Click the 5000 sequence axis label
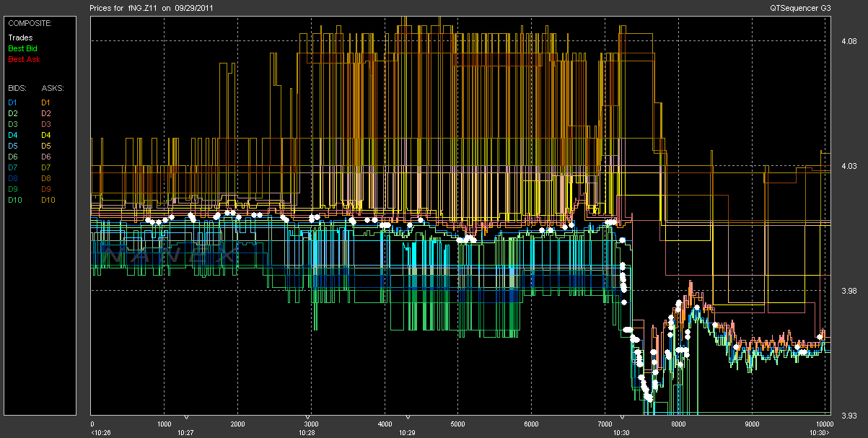Viewport: 868px width, 438px height. tap(457, 424)
